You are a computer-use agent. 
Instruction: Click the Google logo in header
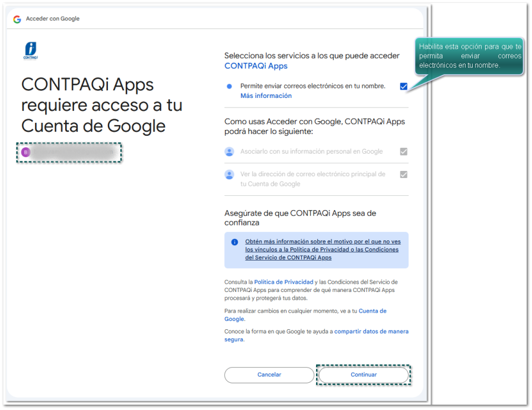17,19
